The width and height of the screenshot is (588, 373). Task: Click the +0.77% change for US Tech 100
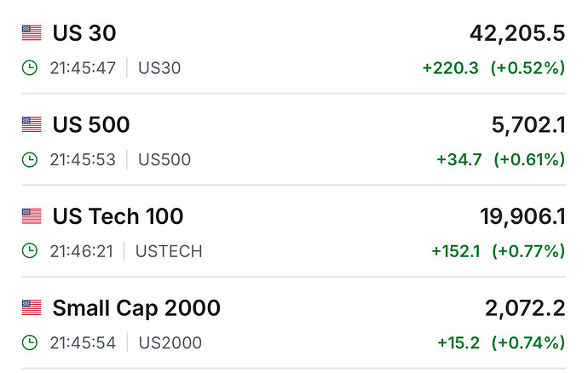[527, 251]
